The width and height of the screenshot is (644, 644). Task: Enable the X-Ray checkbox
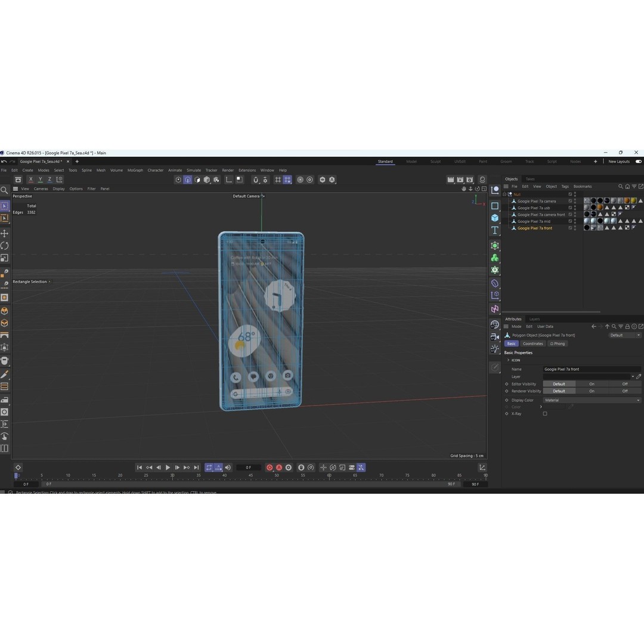tap(545, 414)
